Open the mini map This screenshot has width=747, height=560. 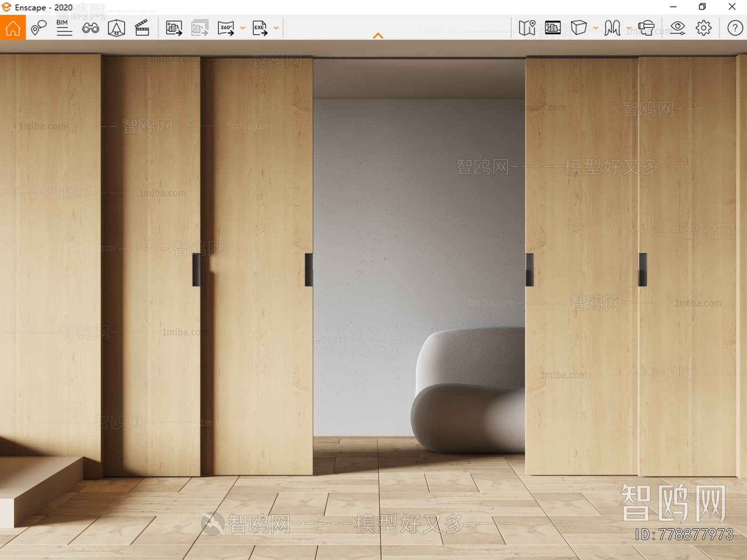click(x=527, y=28)
